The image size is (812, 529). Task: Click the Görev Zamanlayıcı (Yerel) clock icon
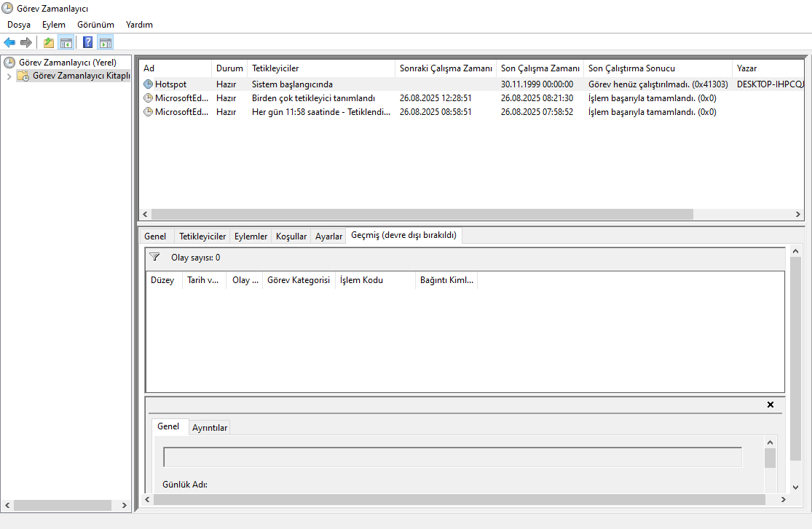click(9, 63)
